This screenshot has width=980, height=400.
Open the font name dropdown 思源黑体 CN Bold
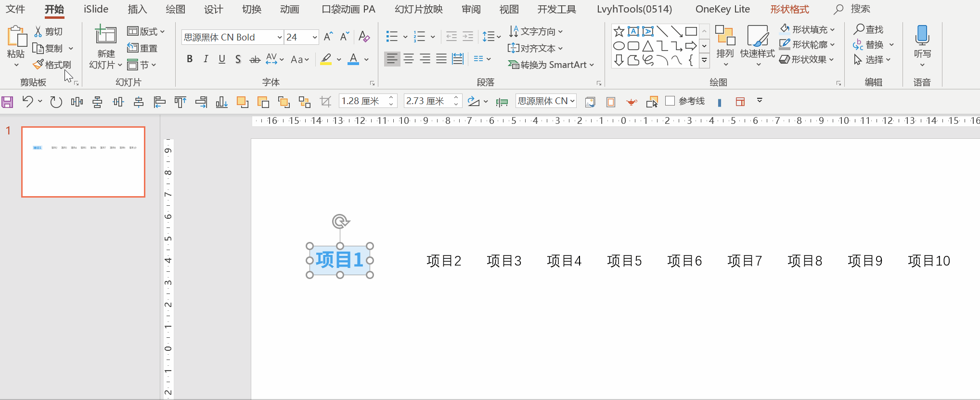tap(280, 37)
